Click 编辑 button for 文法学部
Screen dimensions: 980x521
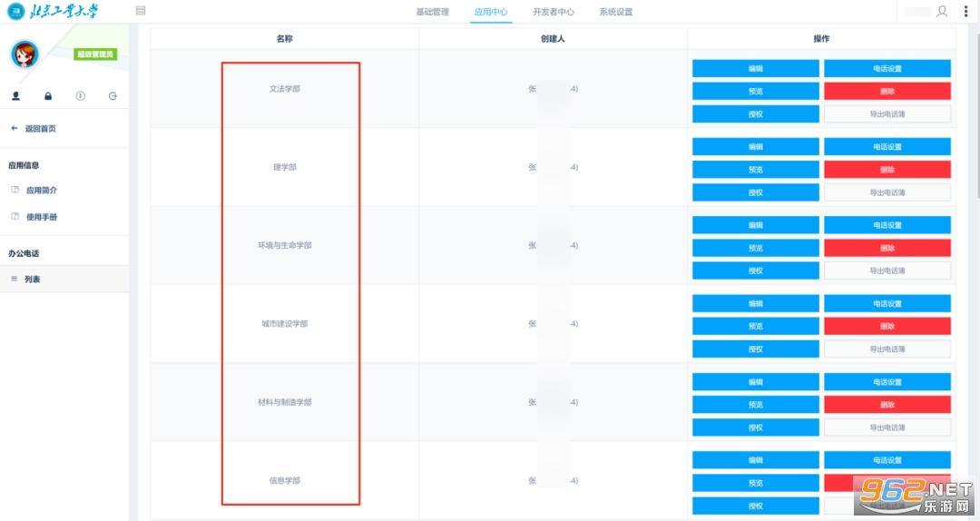tap(755, 69)
